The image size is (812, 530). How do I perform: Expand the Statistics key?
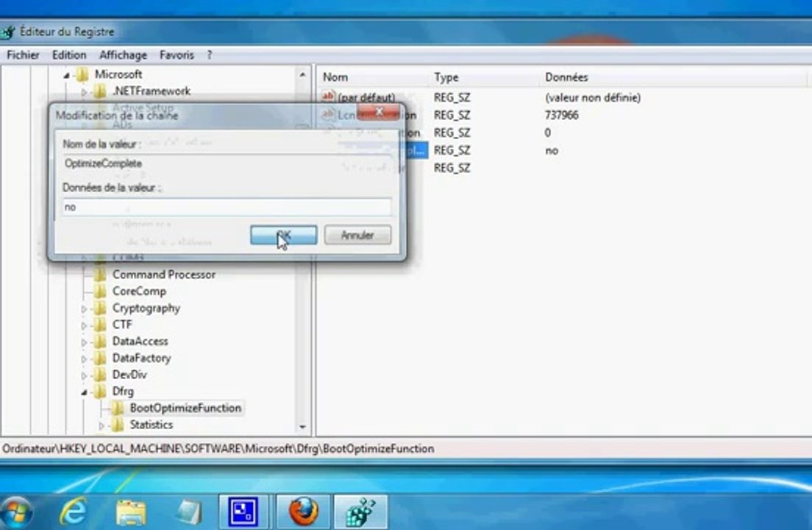[x=101, y=425]
